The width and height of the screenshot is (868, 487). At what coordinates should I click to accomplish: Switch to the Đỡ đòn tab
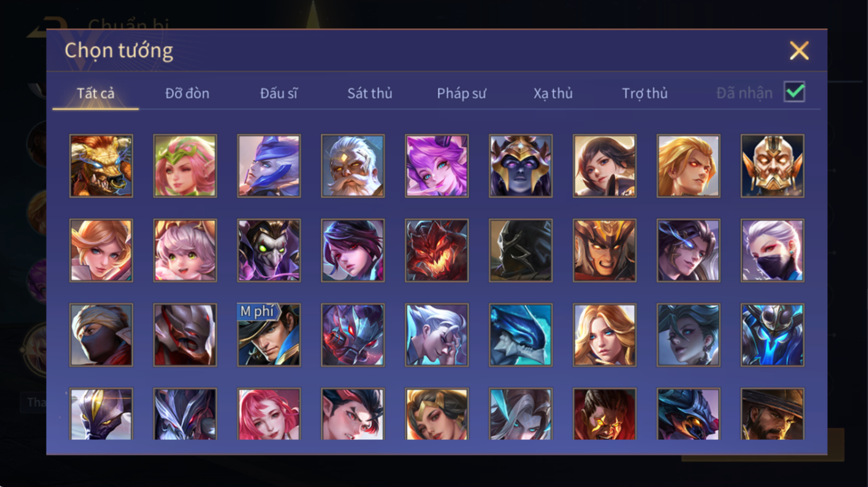[x=187, y=93]
